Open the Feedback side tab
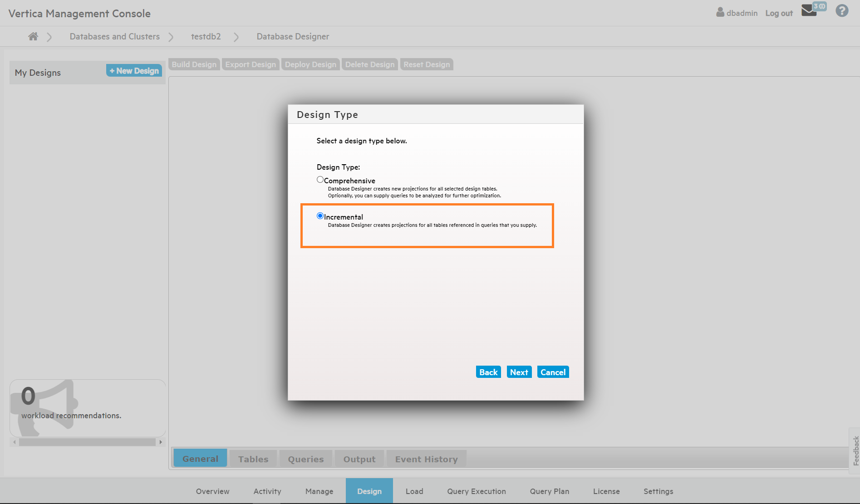The height and width of the screenshot is (504, 860). [855, 450]
